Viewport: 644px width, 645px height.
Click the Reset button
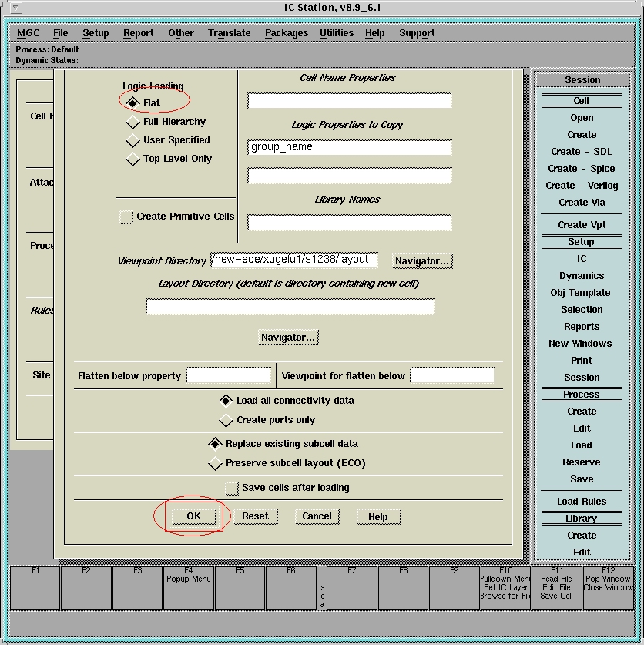(x=255, y=516)
